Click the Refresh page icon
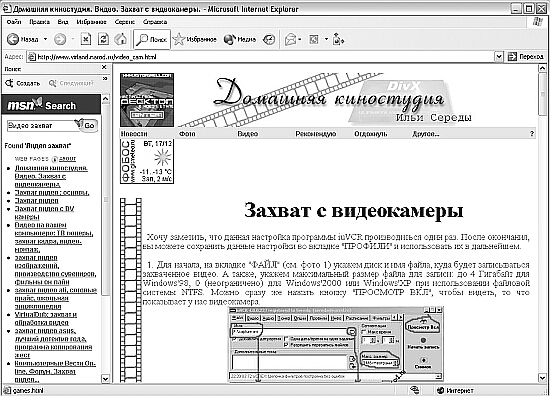This screenshot has height=396, width=550. (x=103, y=39)
